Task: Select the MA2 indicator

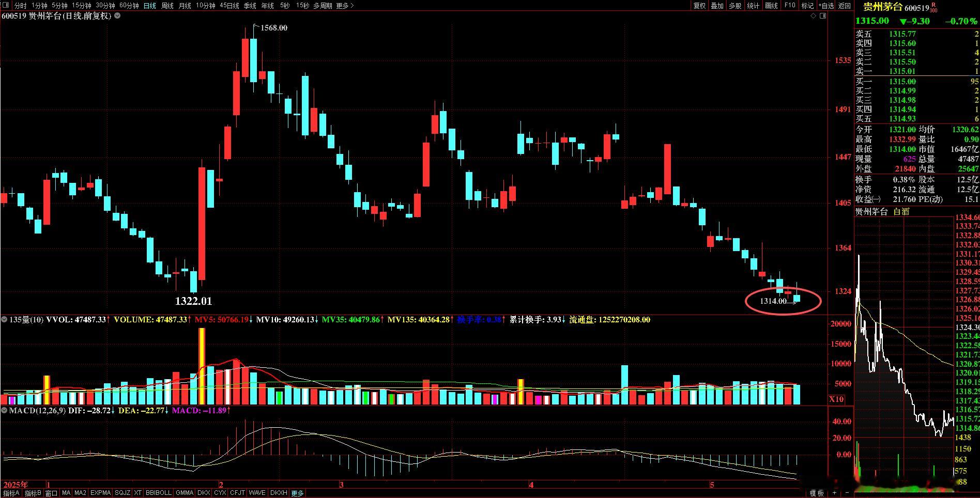Action: [80, 493]
